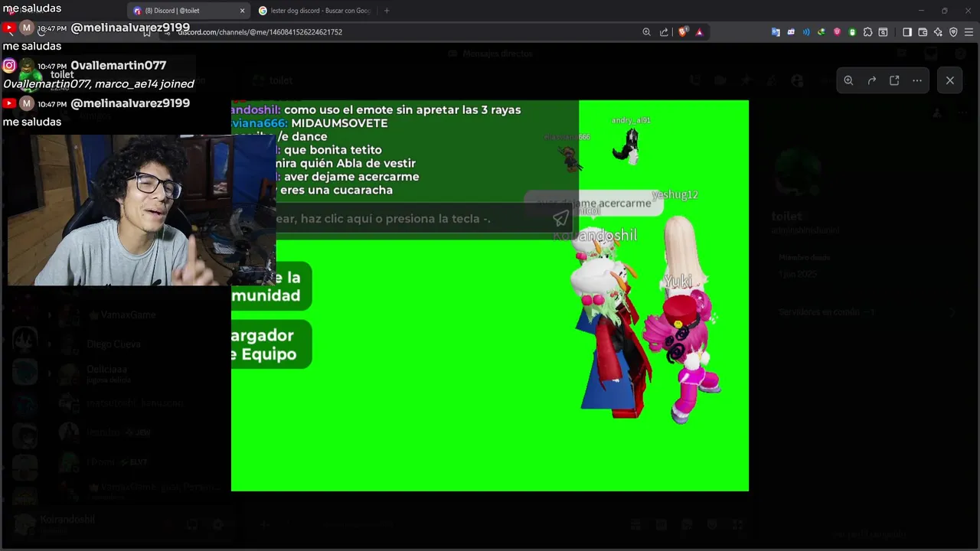Close the Discord @toilet browser tab
980x551 pixels.
click(243, 11)
